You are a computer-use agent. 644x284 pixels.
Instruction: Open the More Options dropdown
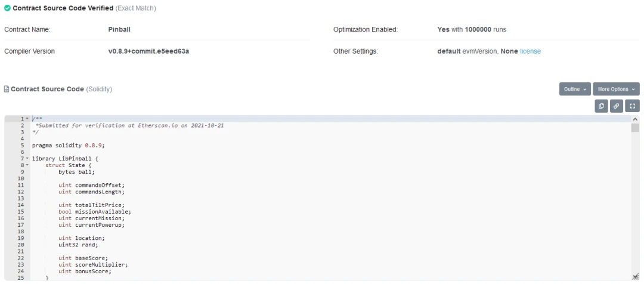[x=616, y=89]
